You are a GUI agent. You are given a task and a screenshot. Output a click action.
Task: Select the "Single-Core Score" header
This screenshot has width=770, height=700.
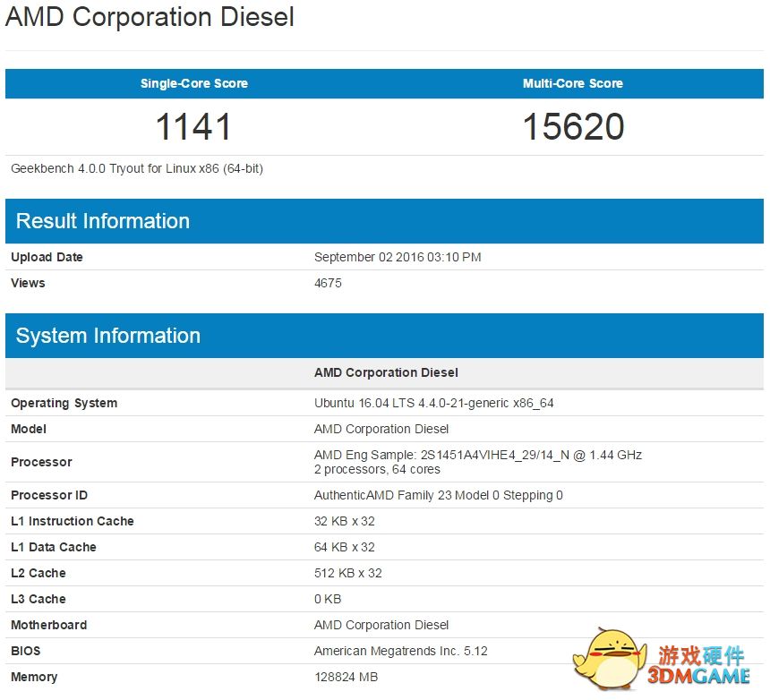[194, 83]
